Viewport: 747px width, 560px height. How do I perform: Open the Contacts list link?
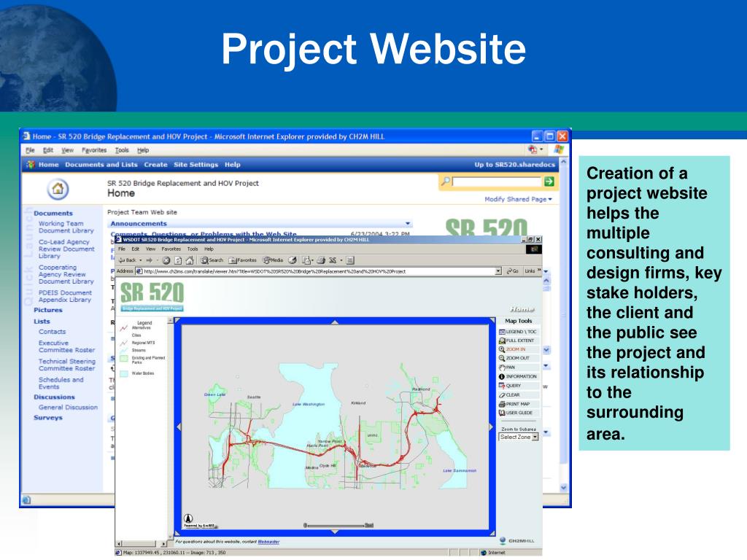pos(53,332)
